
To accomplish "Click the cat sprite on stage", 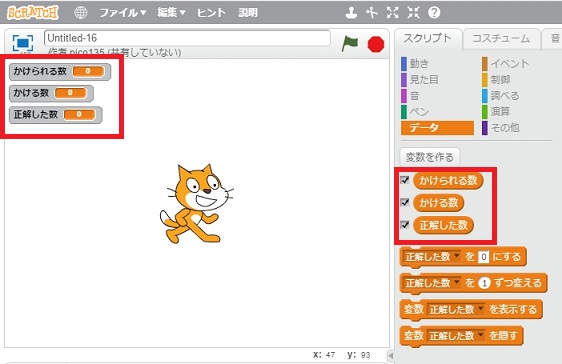I will 196,203.
